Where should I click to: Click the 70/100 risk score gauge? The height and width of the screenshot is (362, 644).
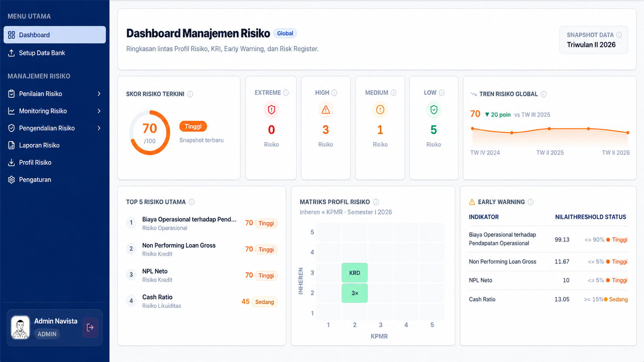click(x=150, y=133)
